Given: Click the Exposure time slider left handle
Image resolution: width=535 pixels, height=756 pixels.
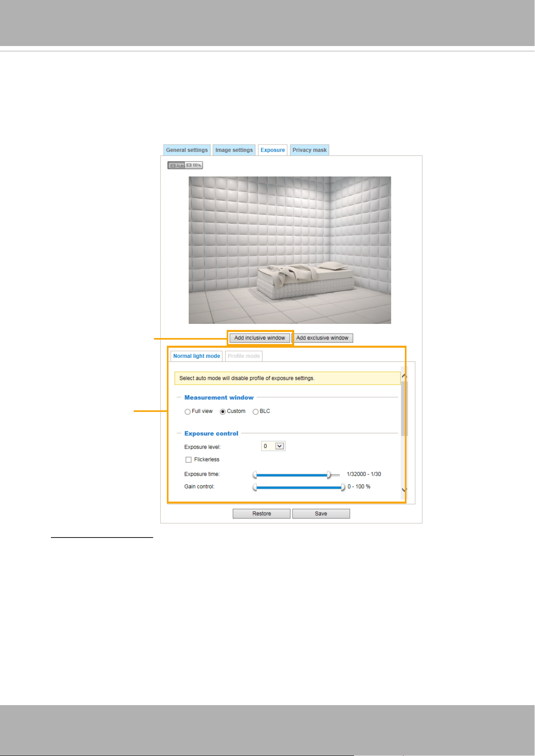Looking at the screenshot, I should click(255, 475).
